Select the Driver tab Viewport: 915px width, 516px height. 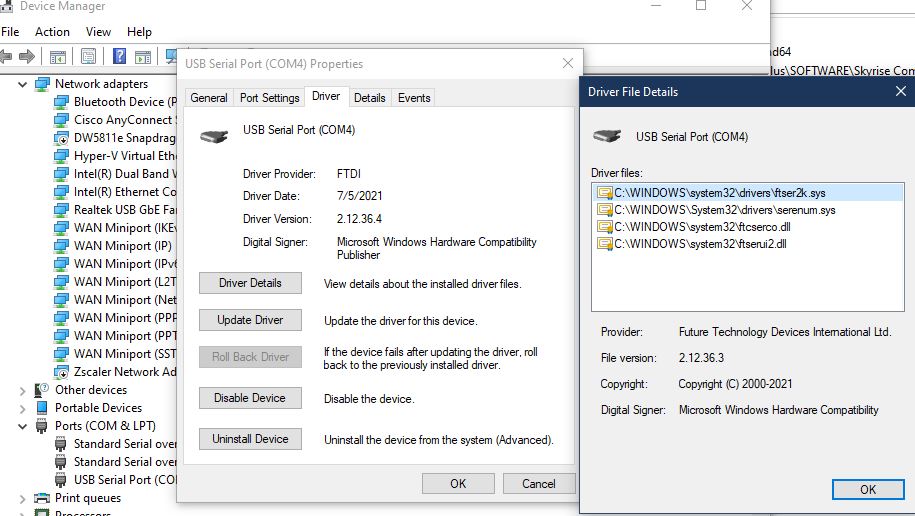click(326, 96)
